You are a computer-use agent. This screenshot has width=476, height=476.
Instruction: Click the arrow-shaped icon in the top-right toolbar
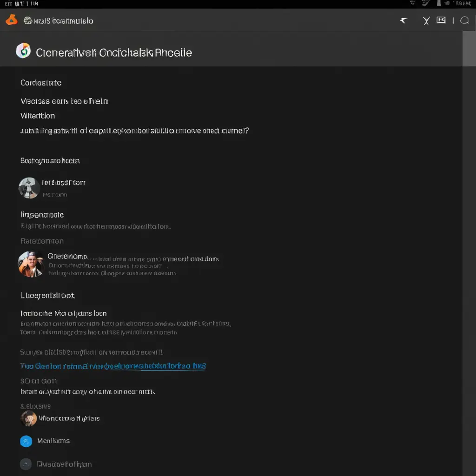tap(403, 20)
